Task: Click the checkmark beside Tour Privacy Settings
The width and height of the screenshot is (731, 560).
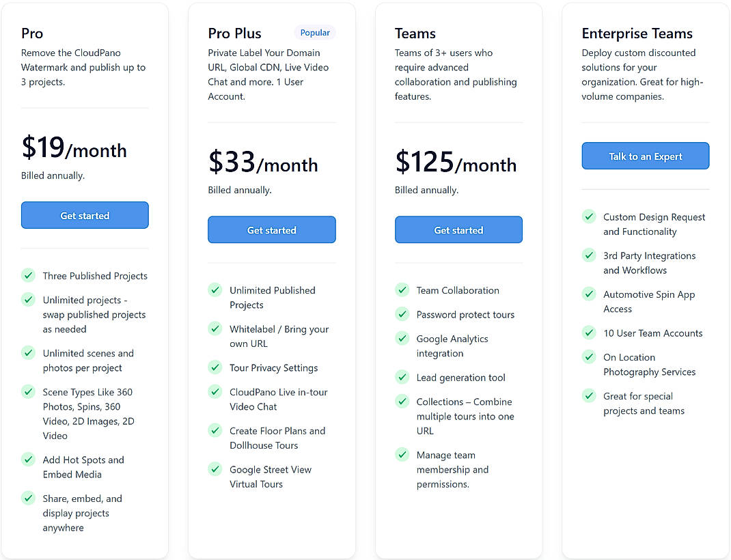Action: (215, 367)
